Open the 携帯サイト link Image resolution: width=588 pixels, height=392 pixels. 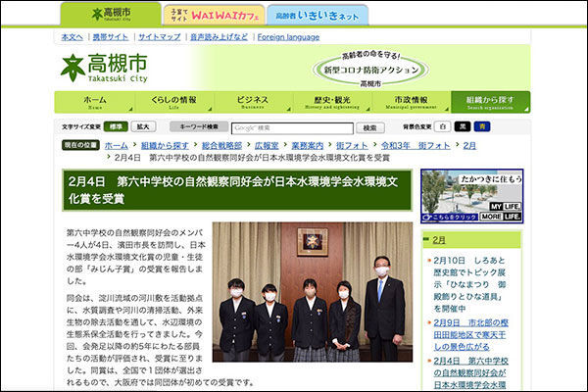(x=111, y=37)
